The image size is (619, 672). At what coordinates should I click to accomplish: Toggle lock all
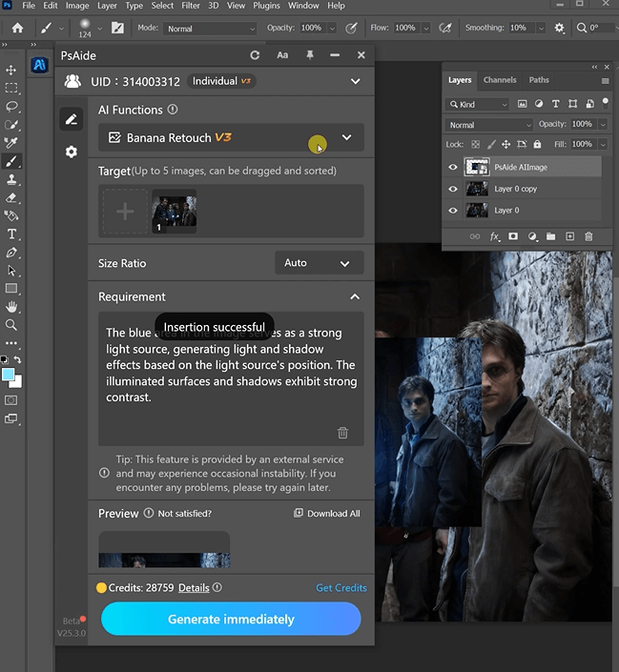tap(537, 145)
